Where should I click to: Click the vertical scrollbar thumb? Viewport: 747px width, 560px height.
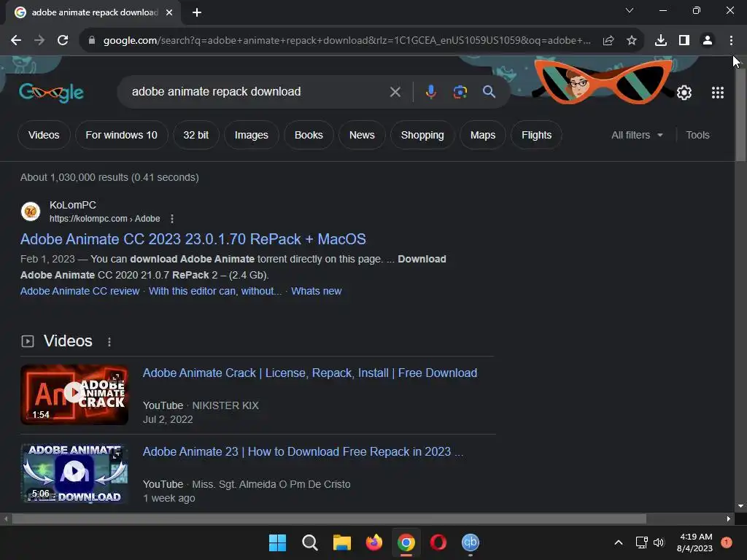[x=740, y=114]
